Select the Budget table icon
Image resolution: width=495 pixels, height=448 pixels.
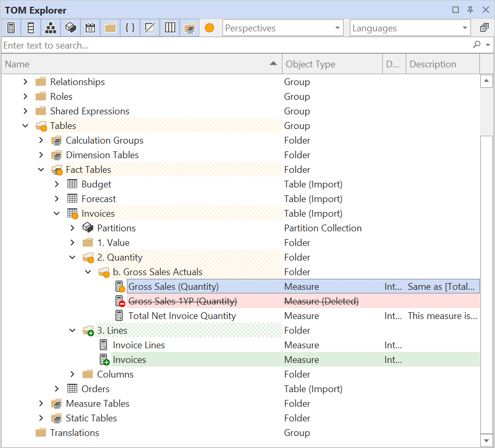72,184
